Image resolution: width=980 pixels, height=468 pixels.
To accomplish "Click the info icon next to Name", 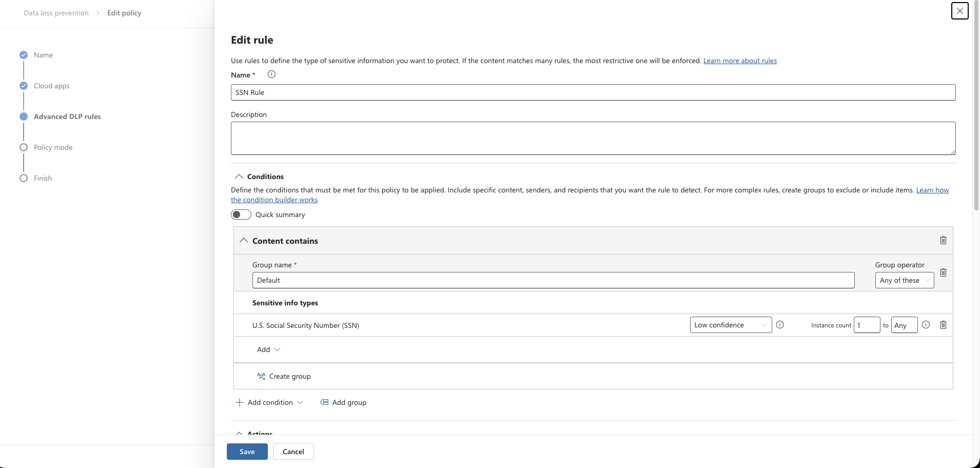I will pyautogui.click(x=271, y=74).
